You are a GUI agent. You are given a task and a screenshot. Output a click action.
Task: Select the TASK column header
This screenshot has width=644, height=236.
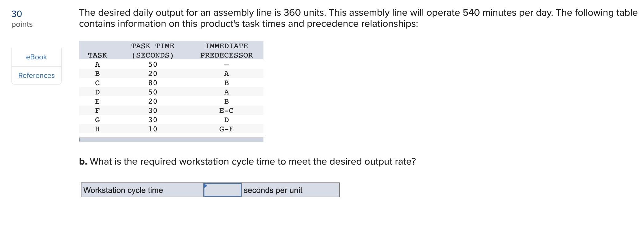tap(97, 55)
